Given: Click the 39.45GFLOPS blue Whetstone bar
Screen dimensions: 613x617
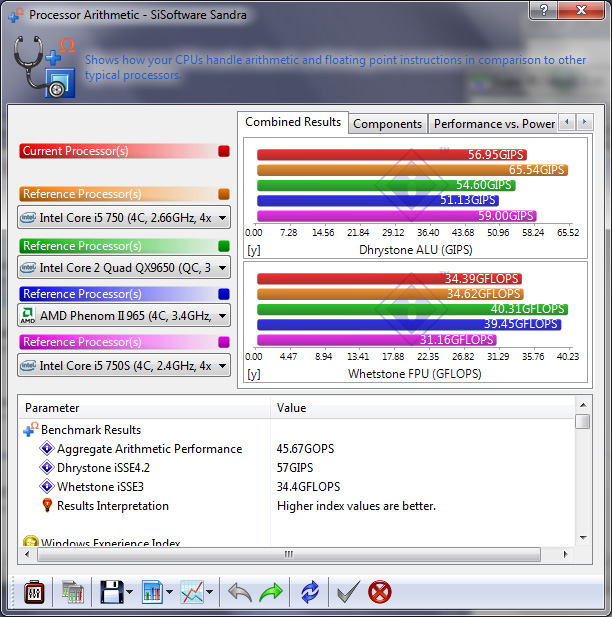Looking at the screenshot, I should 409,325.
